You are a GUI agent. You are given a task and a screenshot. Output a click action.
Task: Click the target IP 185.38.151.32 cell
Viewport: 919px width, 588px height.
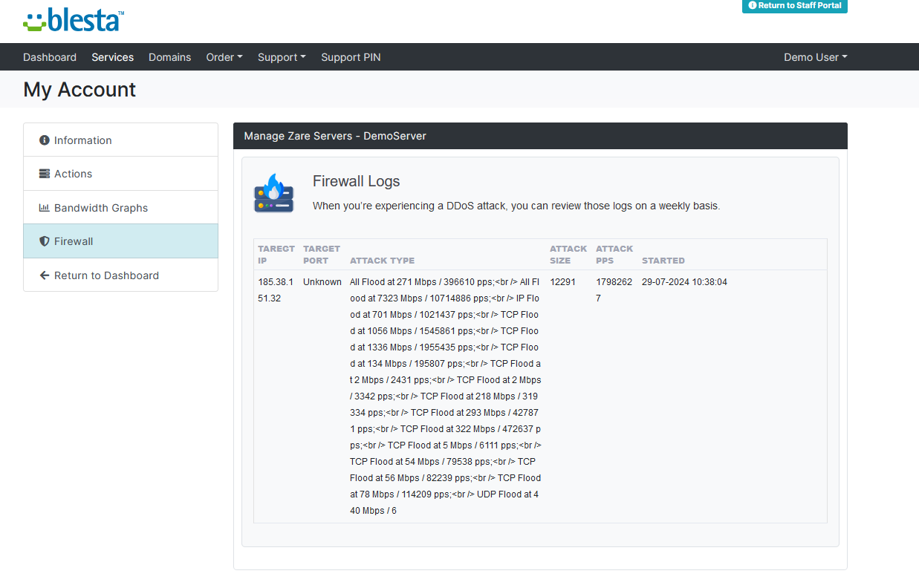click(x=276, y=290)
